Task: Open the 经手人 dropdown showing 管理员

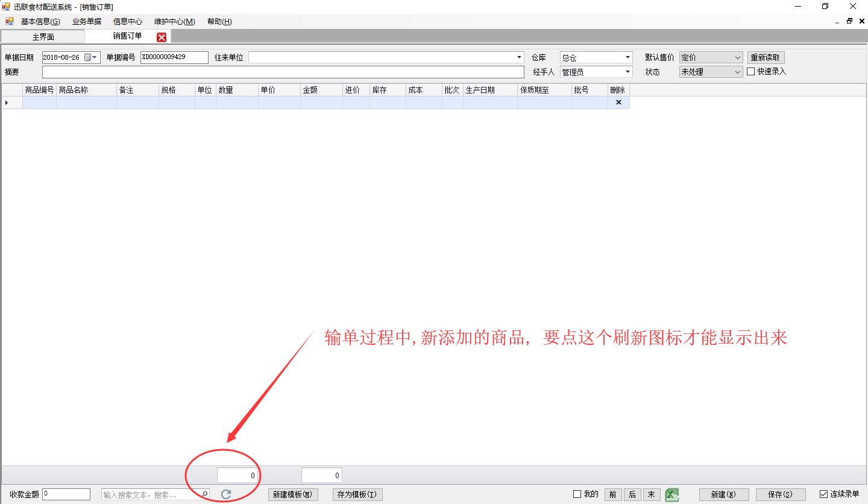Action: tap(627, 72)
